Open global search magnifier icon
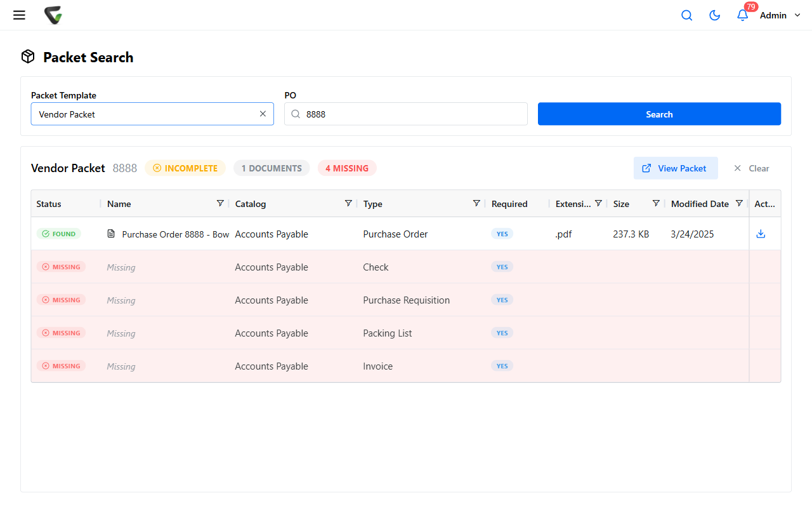This screenshot has height=508, width=812. coord(686,15)
